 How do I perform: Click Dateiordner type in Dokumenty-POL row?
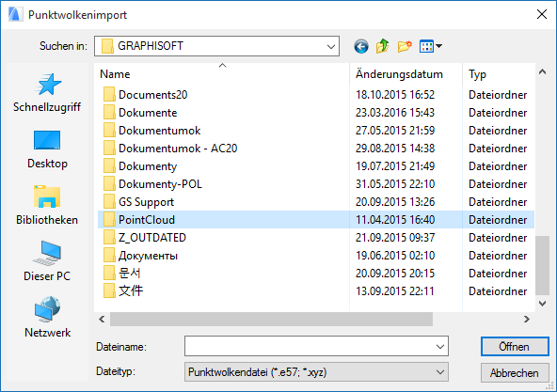498,184
